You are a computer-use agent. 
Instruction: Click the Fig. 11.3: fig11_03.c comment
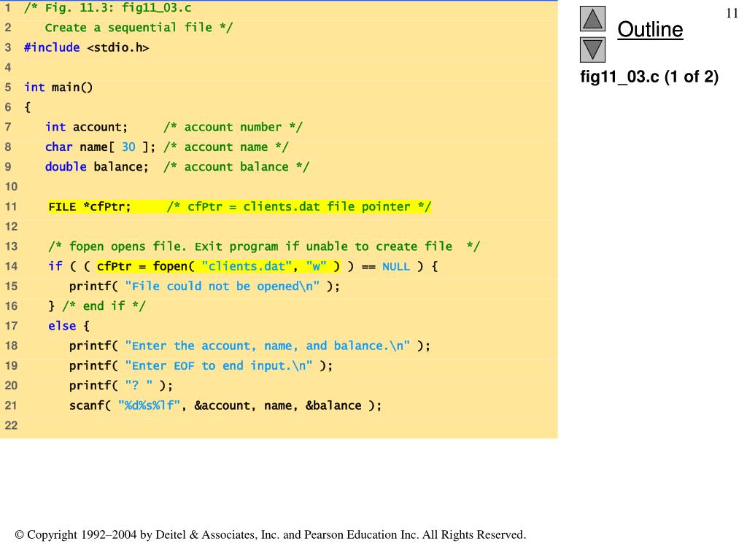click(x=108, y=7)
